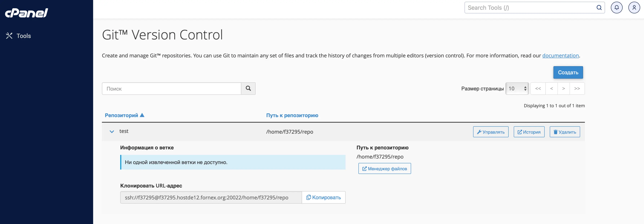
Task: Click the cPanel logo
Action: (27, 13)
